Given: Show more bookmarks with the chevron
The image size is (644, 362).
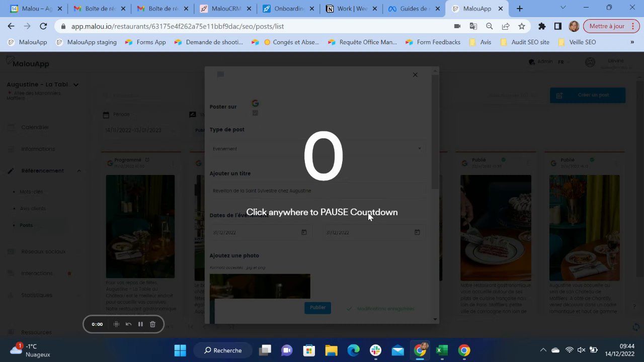Looking at the screenshot, I should click(x=632, y=42).
